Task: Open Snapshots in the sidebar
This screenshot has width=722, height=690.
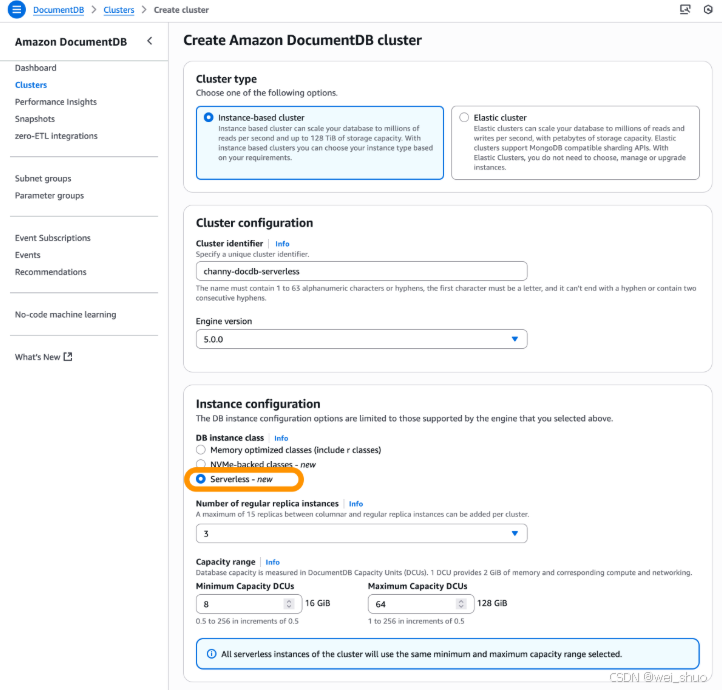Action: pos(35,119)
